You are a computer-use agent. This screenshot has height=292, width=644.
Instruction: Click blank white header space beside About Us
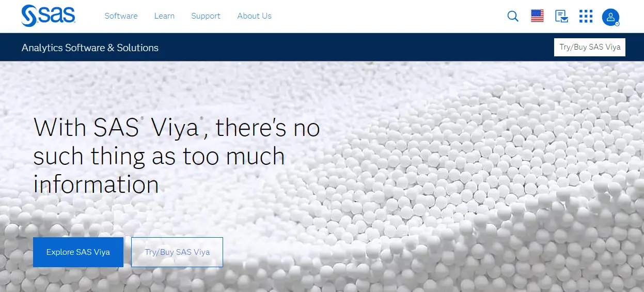[387, 16]
